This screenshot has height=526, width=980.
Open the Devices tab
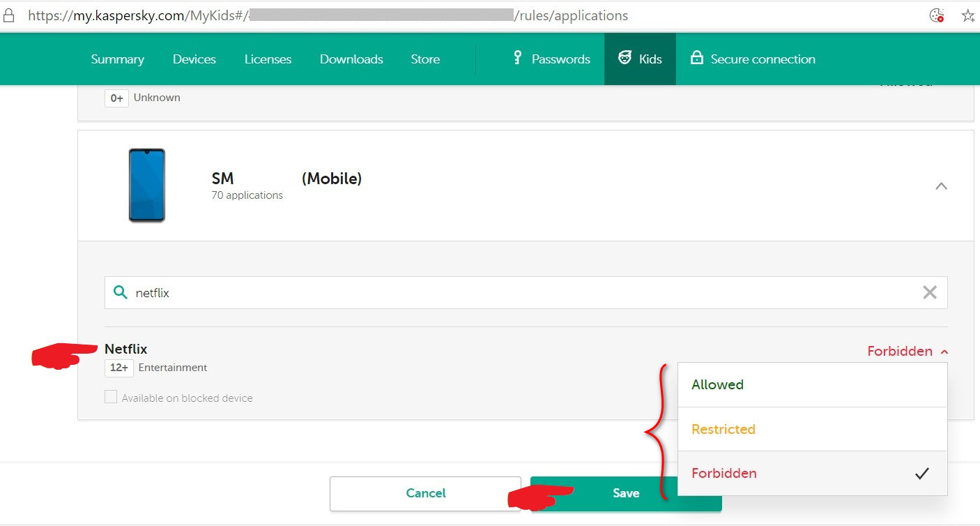pos(194,59)
